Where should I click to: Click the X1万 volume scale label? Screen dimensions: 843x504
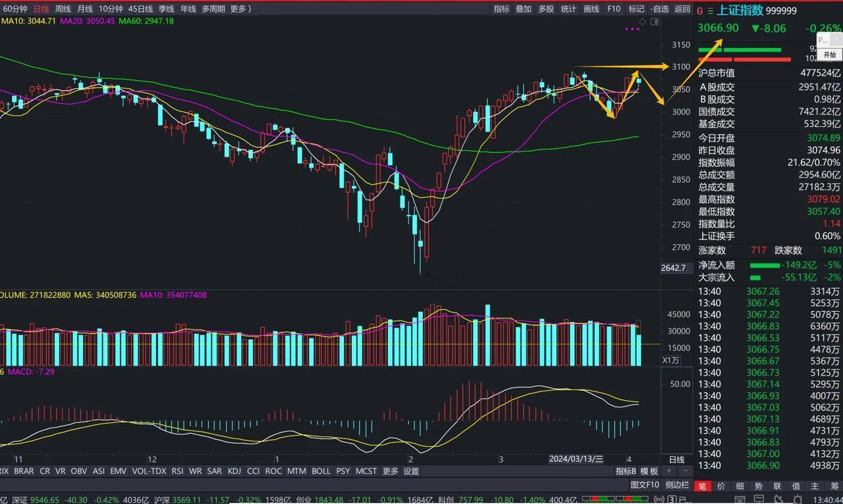(x=670, y=361)
